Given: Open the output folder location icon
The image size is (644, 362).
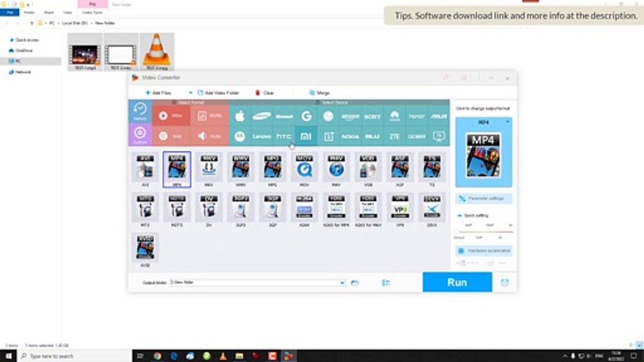Looking at the screenshot, I should coord(386,283).
